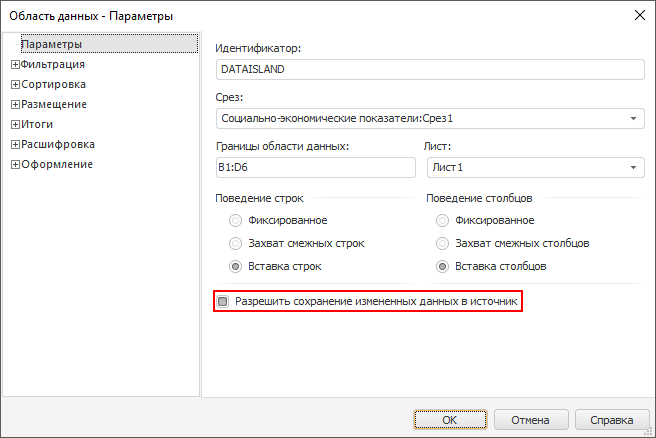Viewport: 656px width, 438px height.
Task: Click the Идентификатор text field
Action: [x=430, y=70]
